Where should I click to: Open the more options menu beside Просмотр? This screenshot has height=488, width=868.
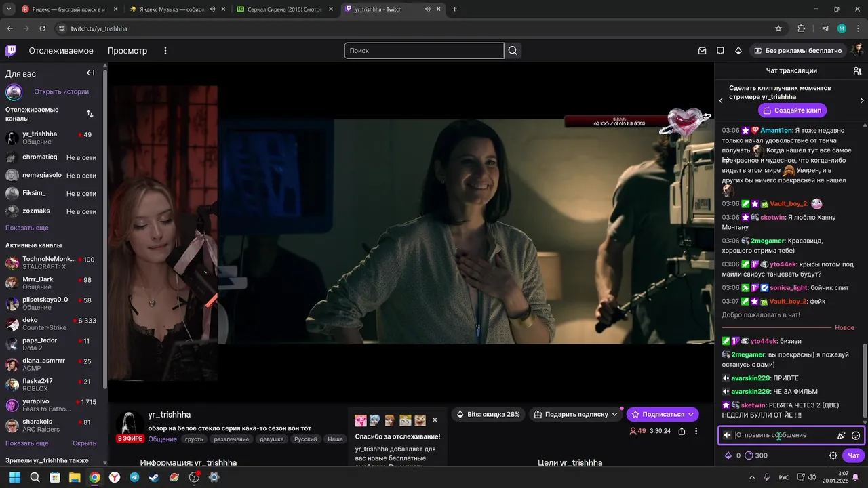(165, 51)
